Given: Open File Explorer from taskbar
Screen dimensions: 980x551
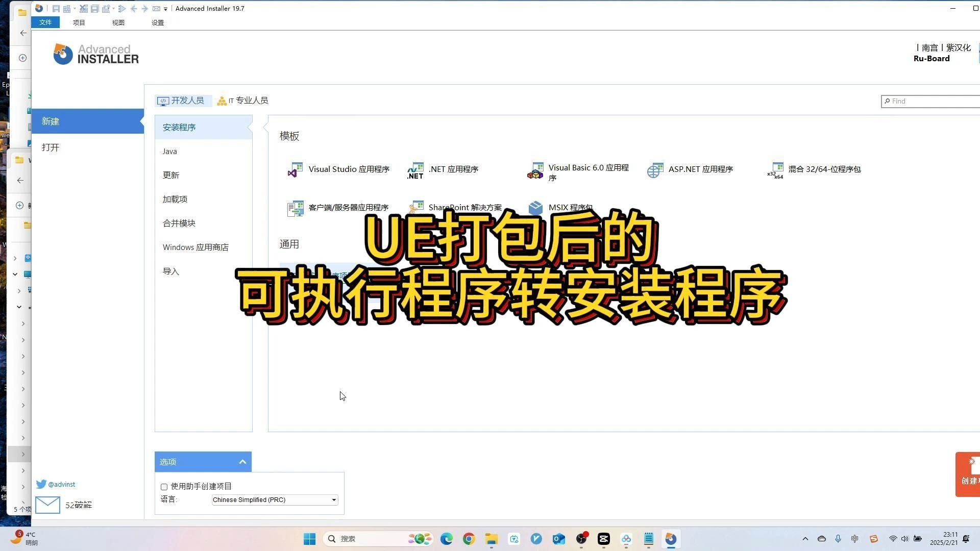Looking at the screenshot, I should tap(492, 539).
